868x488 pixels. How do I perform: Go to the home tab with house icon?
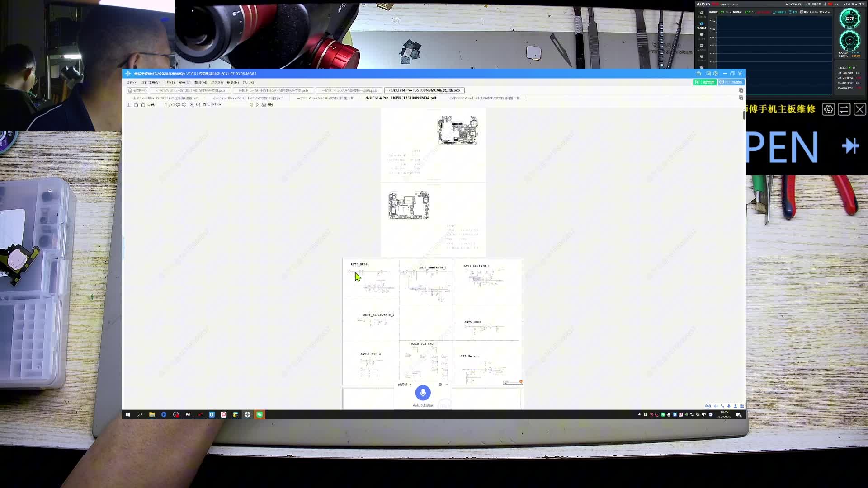(137, 90)
